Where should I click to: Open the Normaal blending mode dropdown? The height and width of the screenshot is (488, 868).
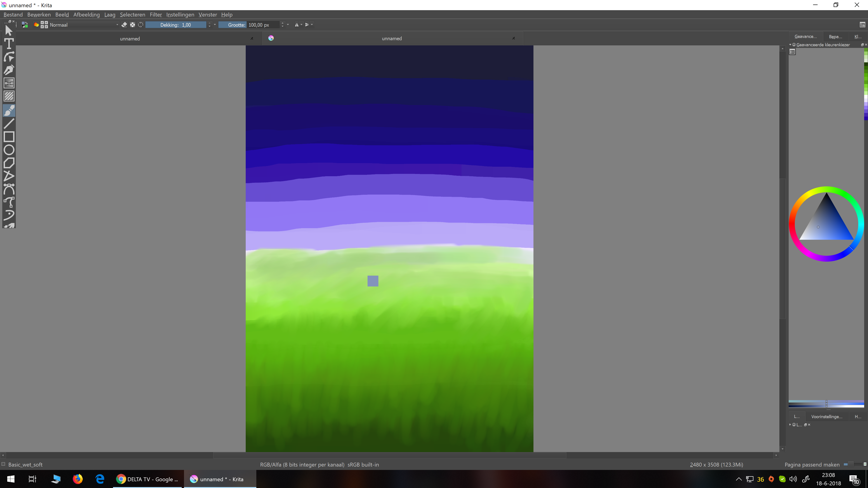tap(84, 25)
